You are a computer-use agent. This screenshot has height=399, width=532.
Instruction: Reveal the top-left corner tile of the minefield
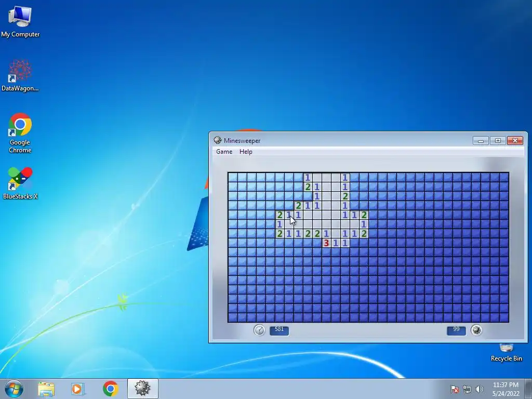pos(233,178)
